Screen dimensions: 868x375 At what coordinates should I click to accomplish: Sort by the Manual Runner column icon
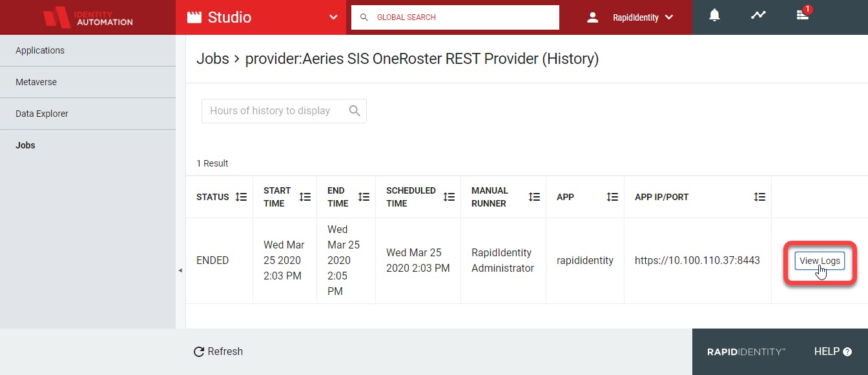click(x=534, y=197)
